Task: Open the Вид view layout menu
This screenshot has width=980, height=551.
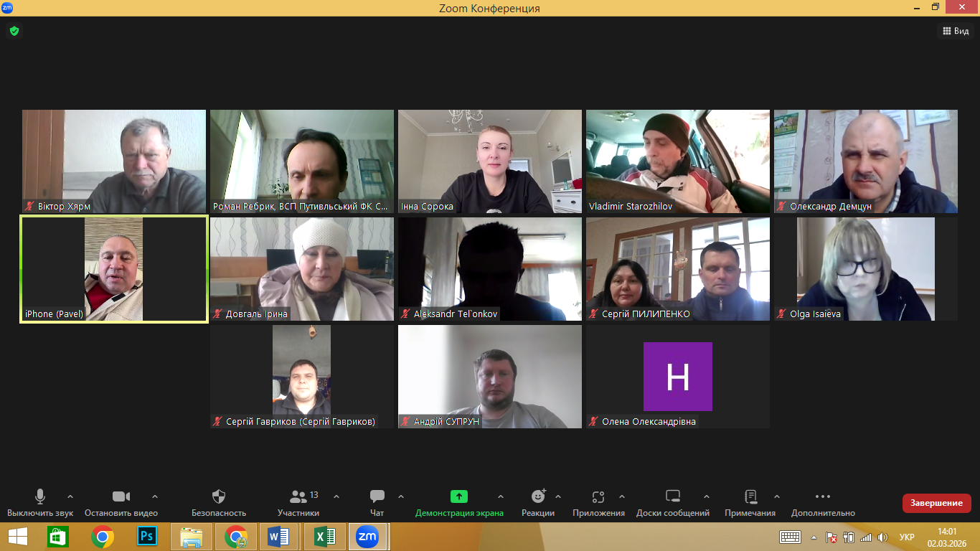Action: pos(956,31)
